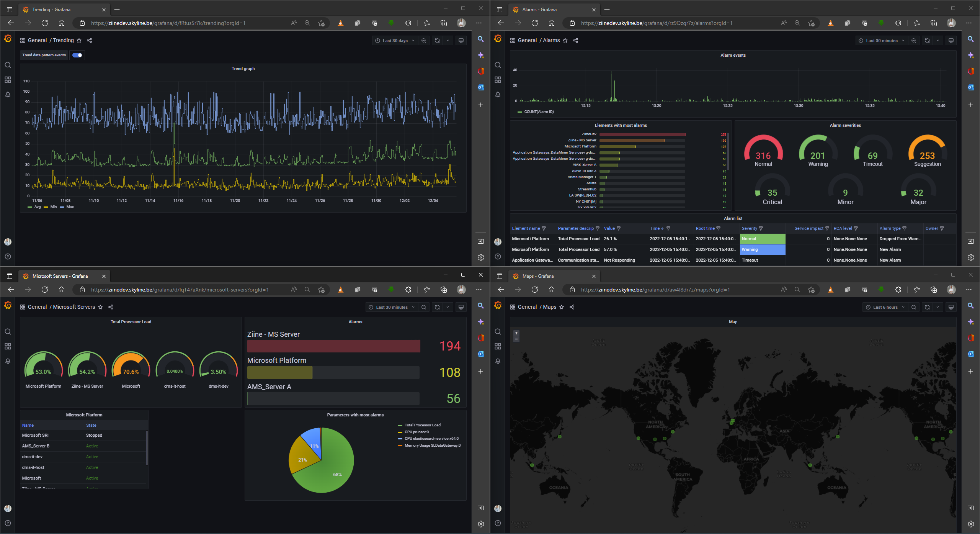The height and width of the screenshot is (534, 980).
Task: Click the Ziine - MS Server alarm bar
Action: point(333,346)
